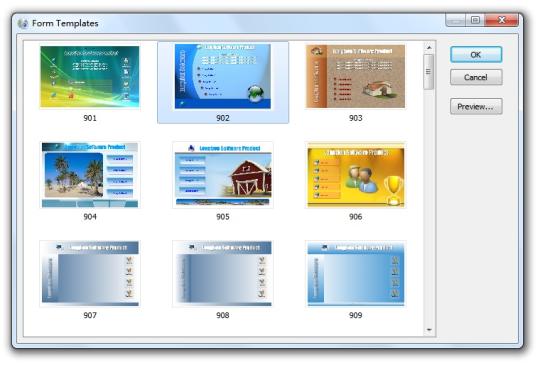540x365 pixels.
Task: Click the maximize button in title bar
Action: [475, 20]
